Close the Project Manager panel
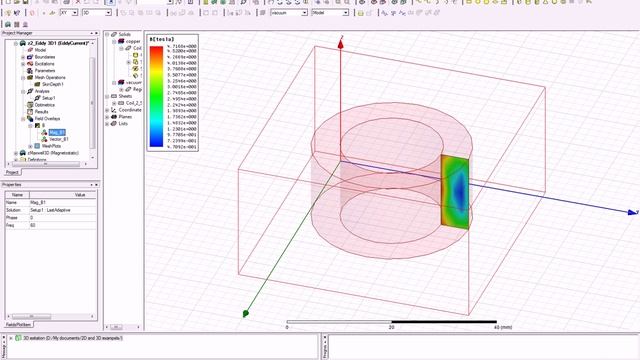Viewport: 640px width, 360px height. (96, 33)
